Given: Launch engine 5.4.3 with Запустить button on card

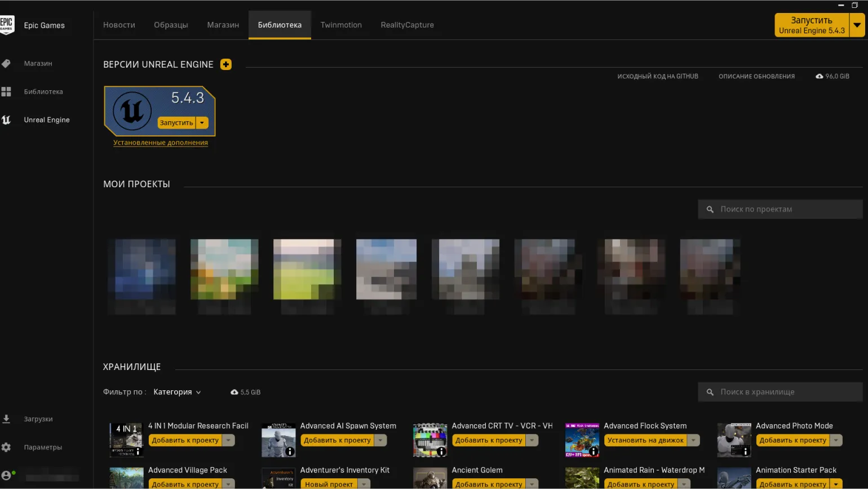Looking at the screenshot, I should (x=176, y=122).
